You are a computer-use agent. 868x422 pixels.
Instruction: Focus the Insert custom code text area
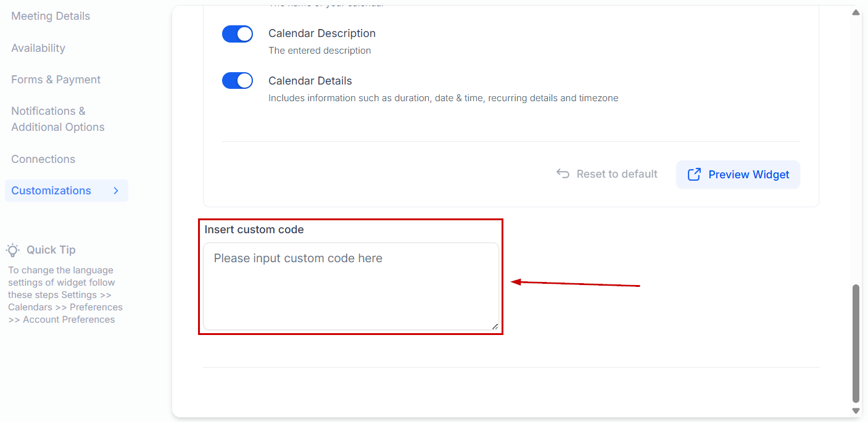350,286
